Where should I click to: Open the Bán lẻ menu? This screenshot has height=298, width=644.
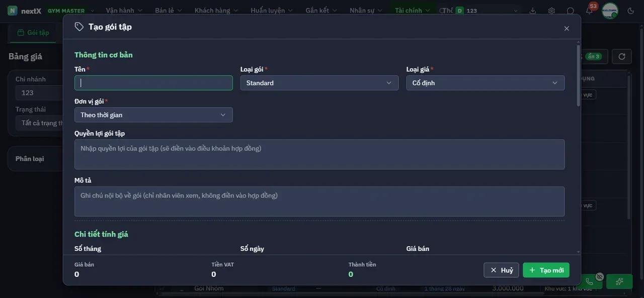(x=169, y=11)
